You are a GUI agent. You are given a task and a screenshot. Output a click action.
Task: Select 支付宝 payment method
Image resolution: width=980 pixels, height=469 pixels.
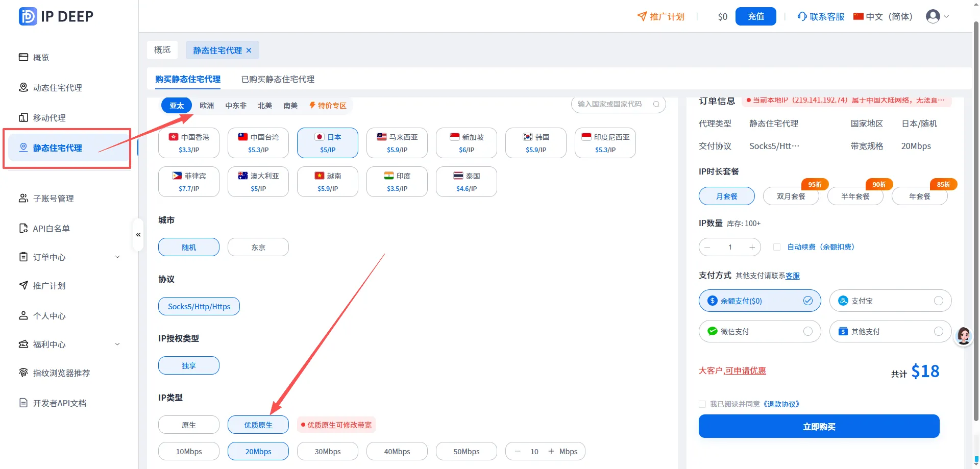pyautogui.click(x=891, y=301)
